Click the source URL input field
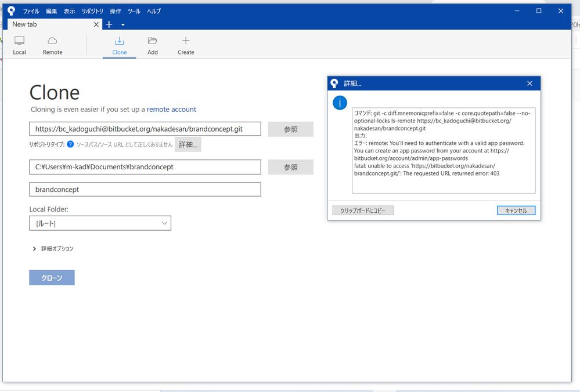Screen dimensions: 580x392 click(145, 129)
